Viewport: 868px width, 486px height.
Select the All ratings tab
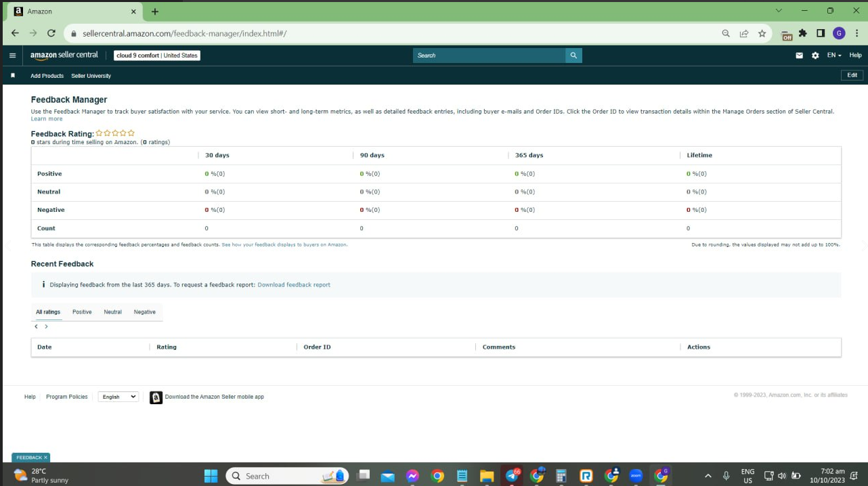[x=48, y=312]
